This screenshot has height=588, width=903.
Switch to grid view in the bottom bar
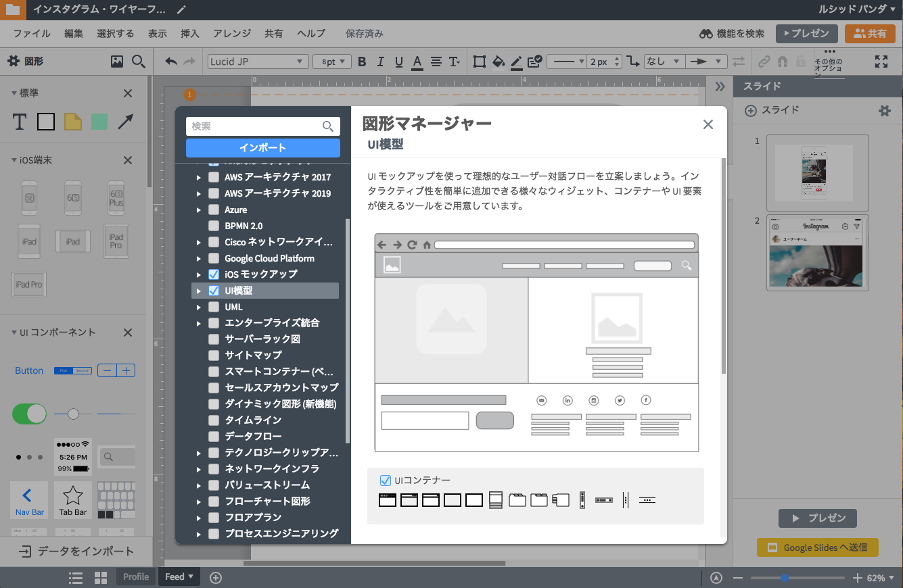tap(99, 577)
